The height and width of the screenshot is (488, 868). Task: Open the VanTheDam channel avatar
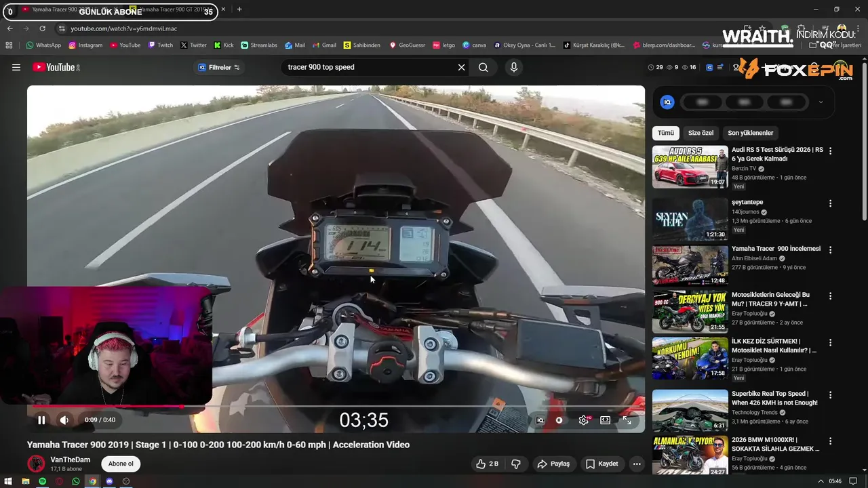pyautogui.click(x=36, y=464)
